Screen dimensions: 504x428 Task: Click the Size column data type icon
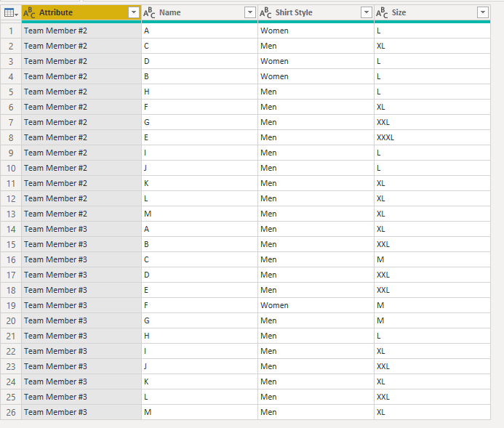coord(382,13)
